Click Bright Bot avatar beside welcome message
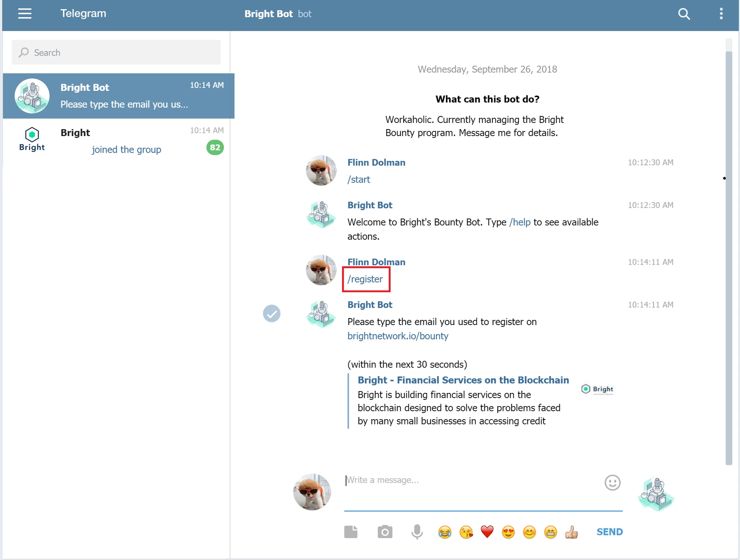This screenshot has height=560, width=740. (321, 214)
